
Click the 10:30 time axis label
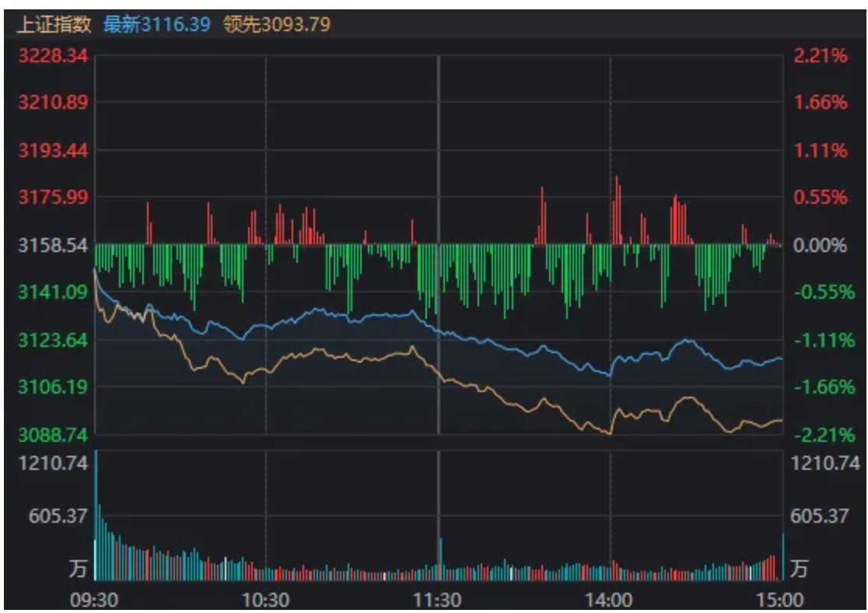click(x=266, y=600)
